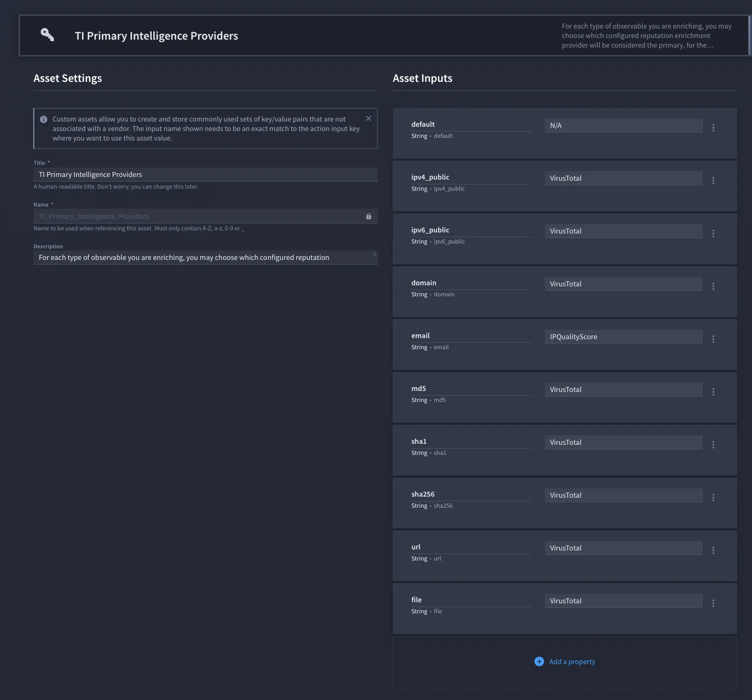Edit the email value IPQualityScore
The height and width of the screenshot is (700, 752).
tap(624, 337)
